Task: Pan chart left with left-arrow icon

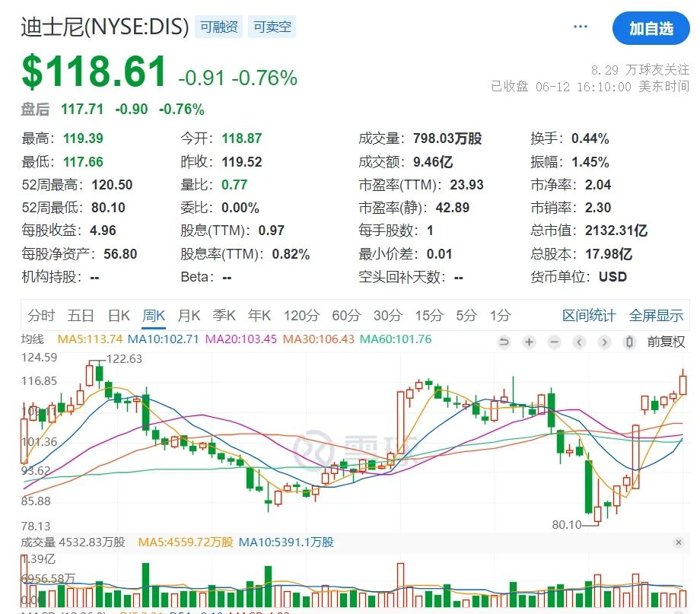Action: (580, 342)
